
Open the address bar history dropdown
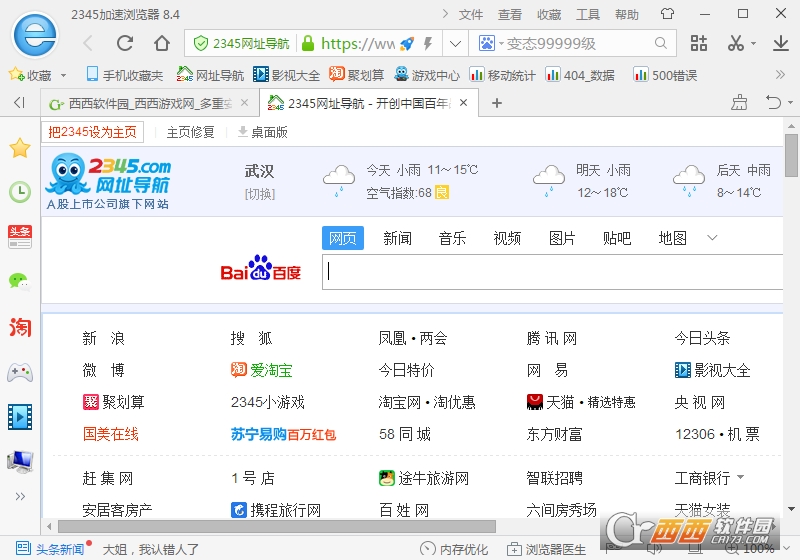[456, 44]
